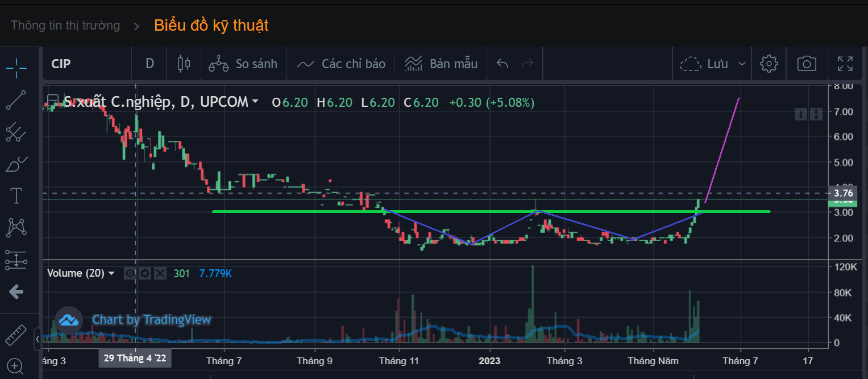Select the crosshair cursor tool
This screenshot has height=379, width=868.
click(x=16, y=68)
